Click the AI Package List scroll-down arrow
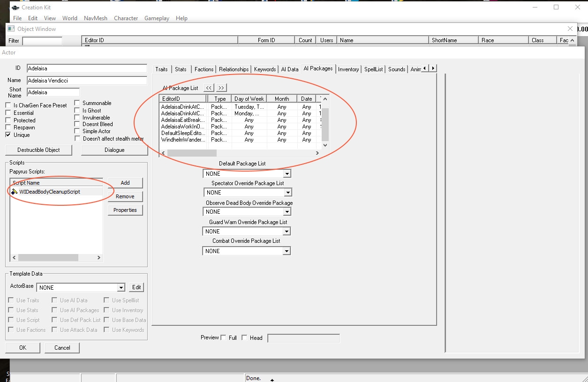This screenshot has height=382, width=588. click(325, 145)
